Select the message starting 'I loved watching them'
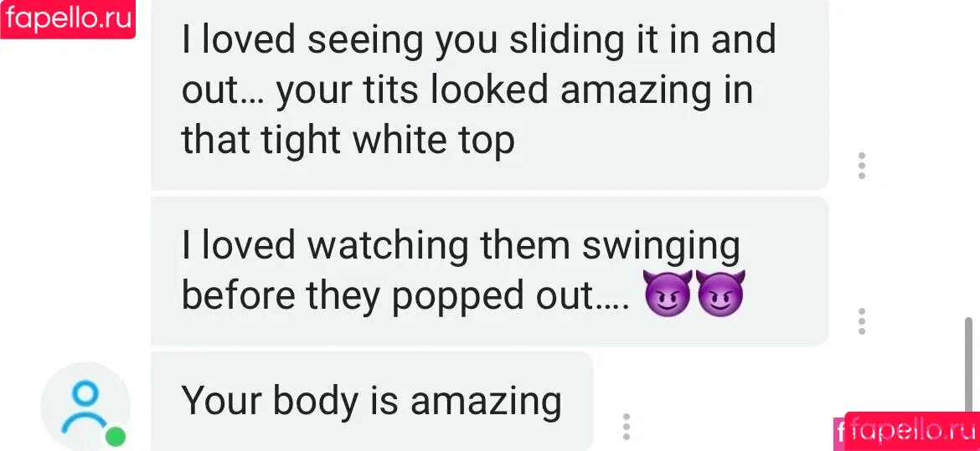Viewport: 980px width, 451px height. (490, 270)
